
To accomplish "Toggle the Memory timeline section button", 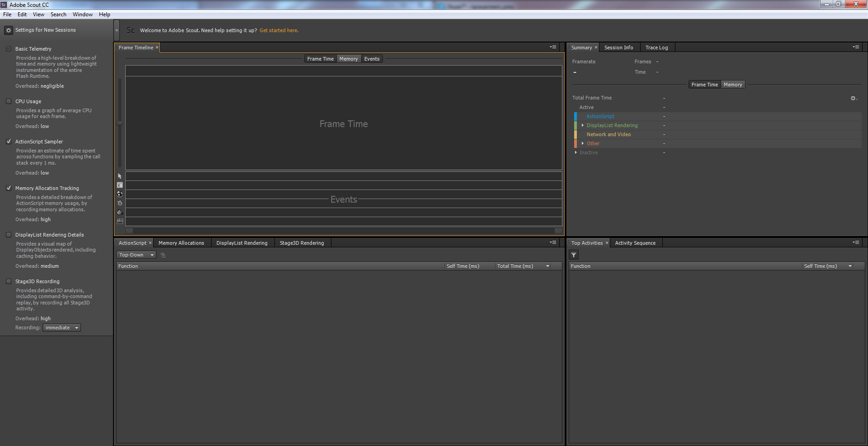I will pos(349,59).
